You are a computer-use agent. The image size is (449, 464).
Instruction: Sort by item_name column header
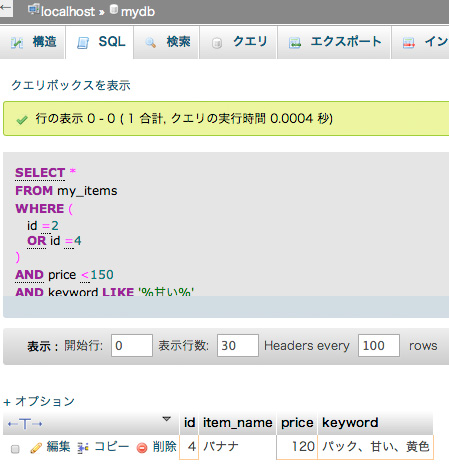pos(238,423)
